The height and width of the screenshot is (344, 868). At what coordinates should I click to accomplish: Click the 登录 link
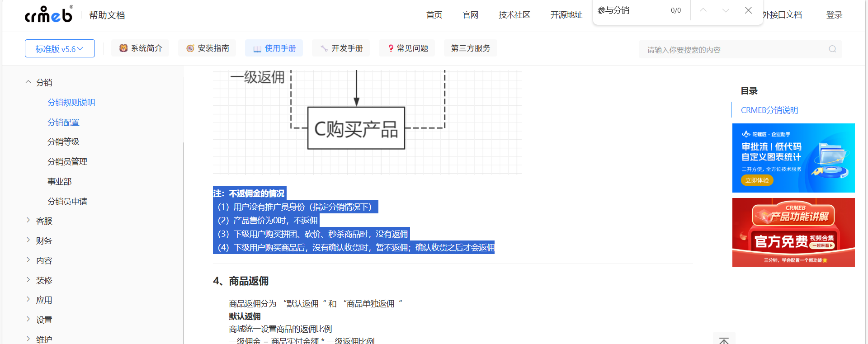point(834,15)
